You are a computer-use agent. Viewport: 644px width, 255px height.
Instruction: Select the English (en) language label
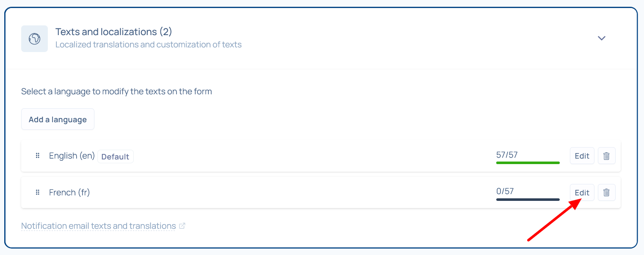point(72,156)
